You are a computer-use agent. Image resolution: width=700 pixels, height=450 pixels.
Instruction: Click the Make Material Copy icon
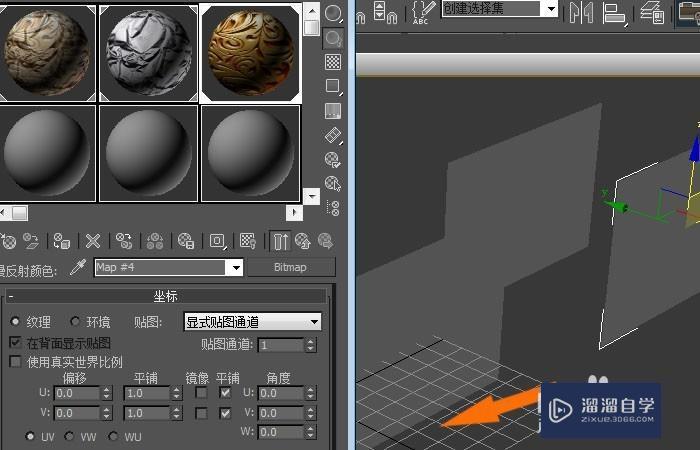pyautogui.click(x=124, y=241)
